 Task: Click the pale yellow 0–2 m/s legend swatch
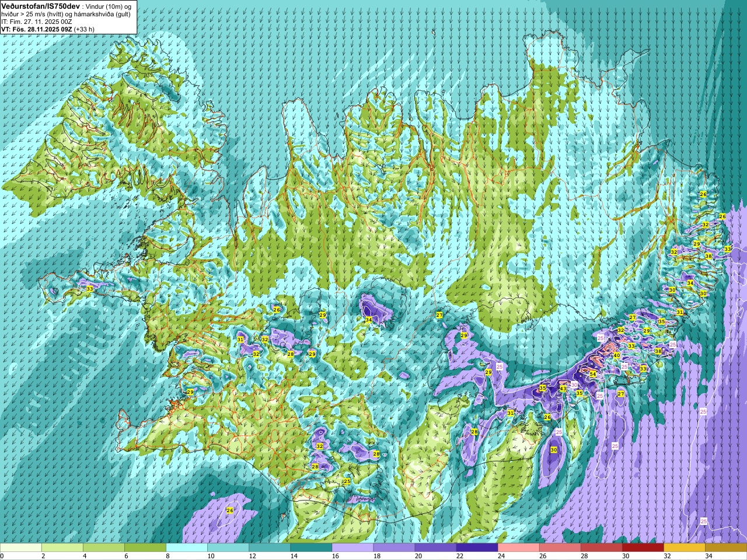[x=21, y=548]
